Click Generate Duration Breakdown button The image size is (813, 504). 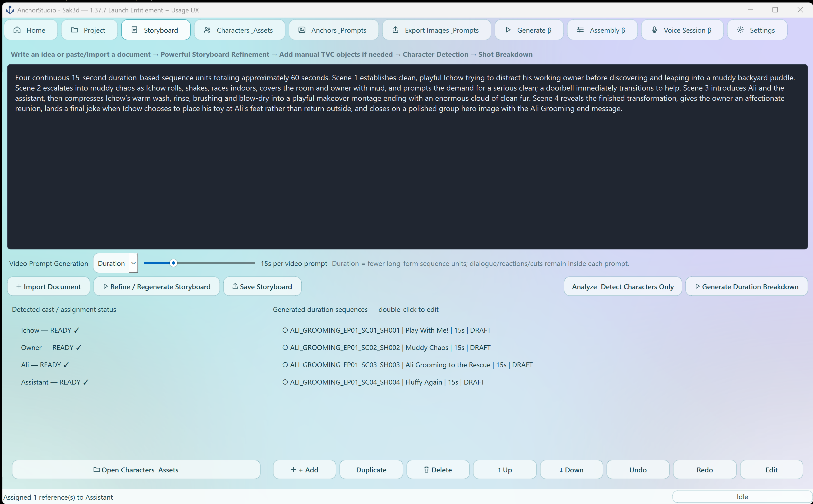tap(746, 286)
